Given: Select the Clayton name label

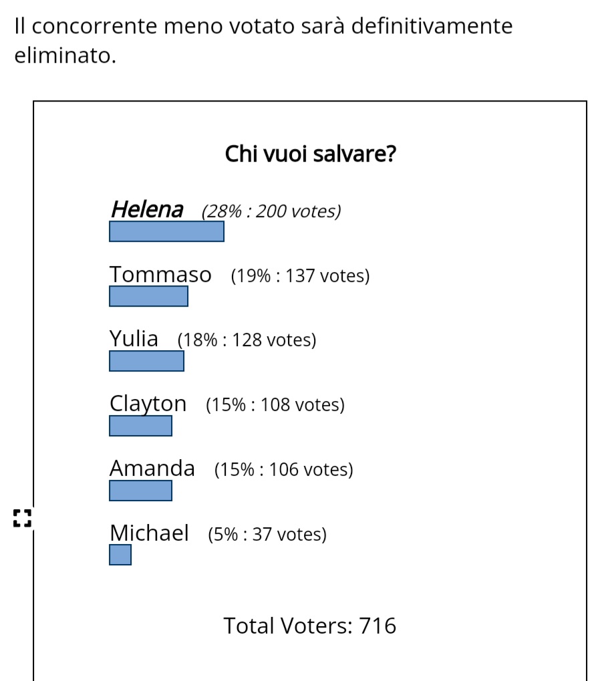Looking at the screenshot, I should click(x=148, y=404).
